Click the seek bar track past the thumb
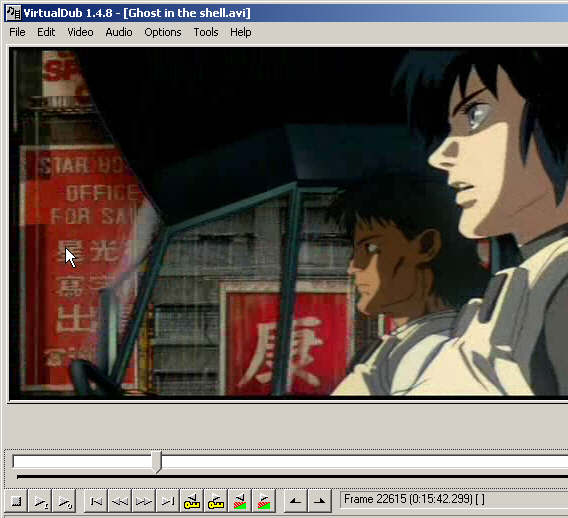The height and width of the screenshot is (518, 568). (x=364, y=461)
